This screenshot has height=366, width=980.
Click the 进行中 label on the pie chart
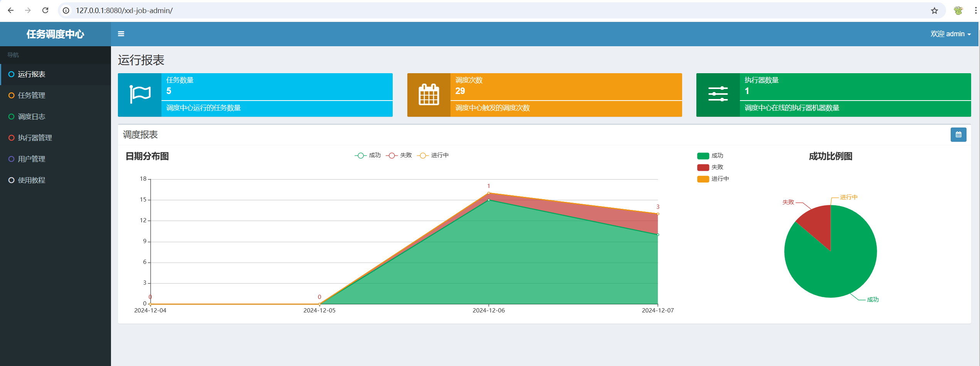(849, 197)
